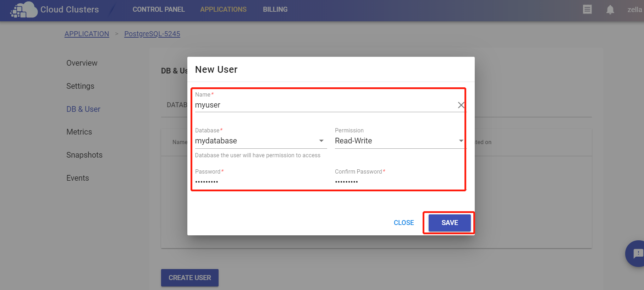Screen dimensions: 644x290
Task: Clear the Name field with X icon
Action: click(461, 105)
